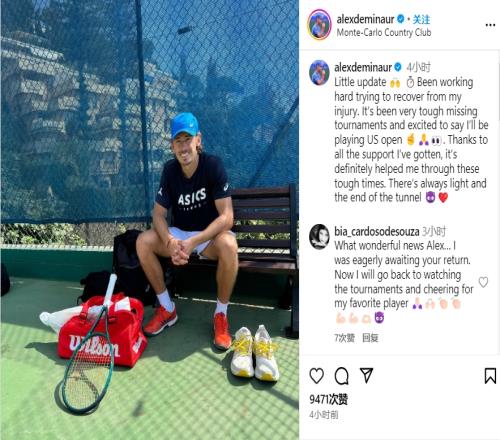Image resolution: width=500 pixels, height=440 pixels.
Task: Share post via paper plane icon
Action: coord(366,375)
